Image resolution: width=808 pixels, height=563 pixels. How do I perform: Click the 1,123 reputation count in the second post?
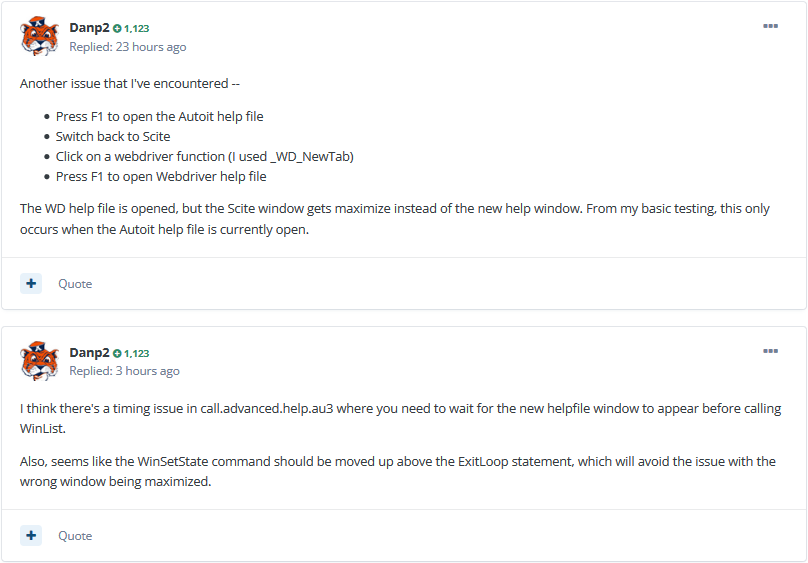(x=137, y=354)
